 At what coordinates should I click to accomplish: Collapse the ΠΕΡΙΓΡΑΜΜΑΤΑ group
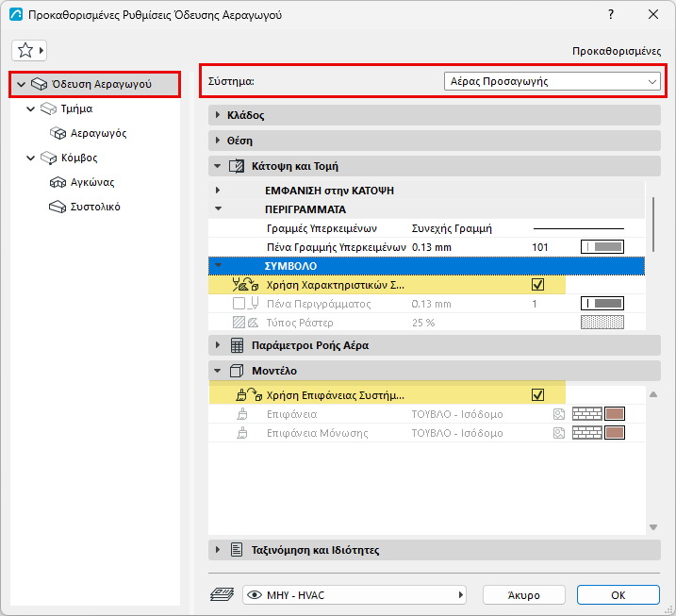(218, 208)
